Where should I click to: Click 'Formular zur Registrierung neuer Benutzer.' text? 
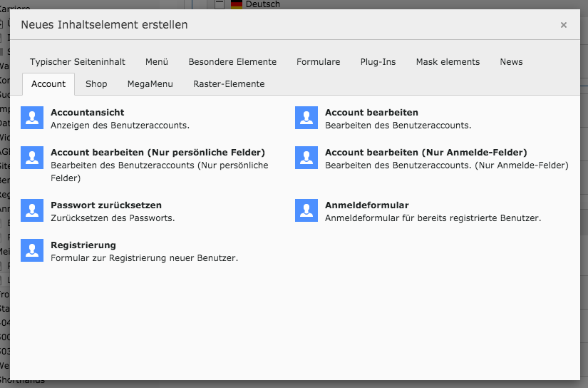[145, 258]
